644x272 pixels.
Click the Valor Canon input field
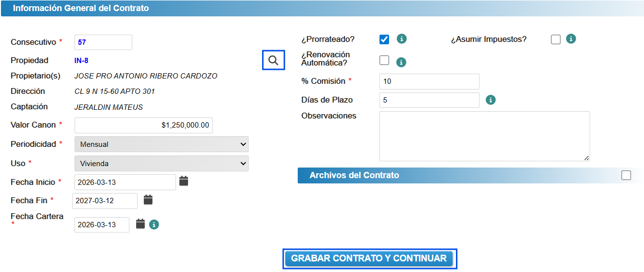click(143, 125)
